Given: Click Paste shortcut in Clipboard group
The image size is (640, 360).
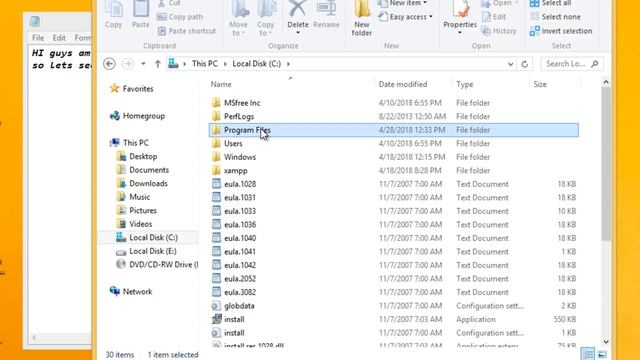Looking at the screenshot, I should [187, 31].
